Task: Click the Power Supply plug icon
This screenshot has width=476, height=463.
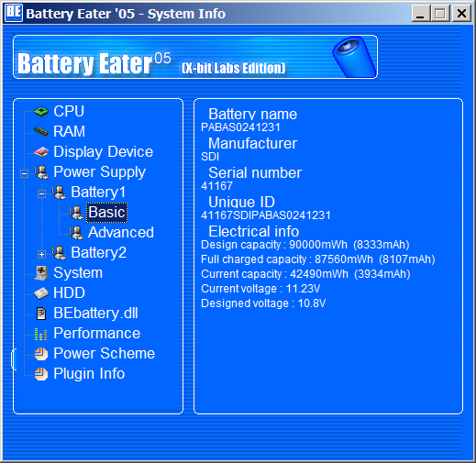Action: 41,172
